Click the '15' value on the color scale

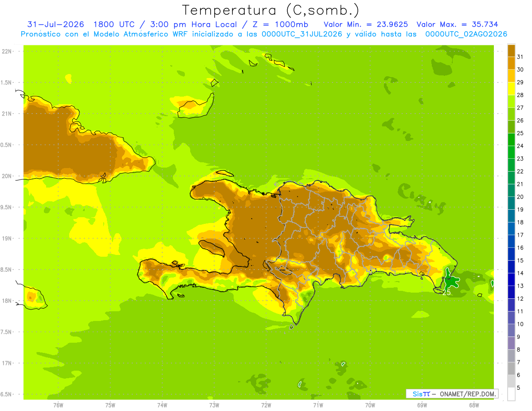[520, 261]
